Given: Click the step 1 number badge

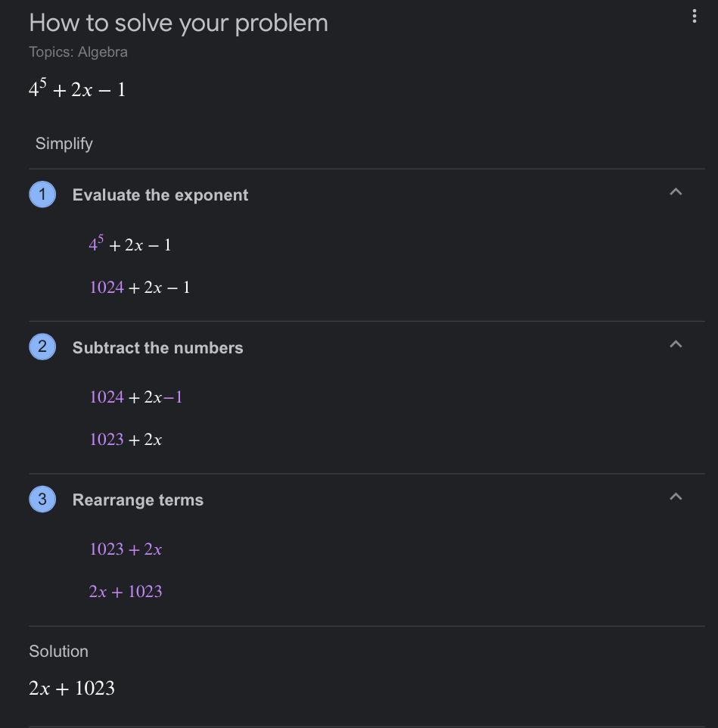Looking at the screenshot, I should (x=42, y=194).
